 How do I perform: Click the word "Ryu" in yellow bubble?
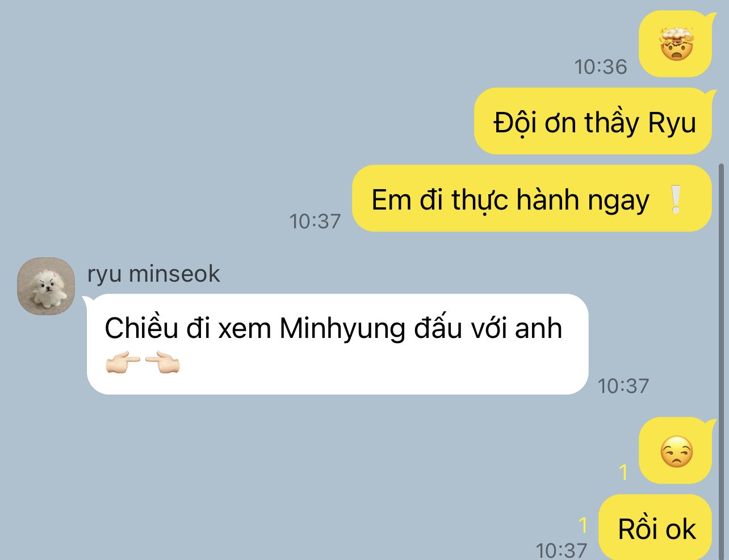coord(672,123)
